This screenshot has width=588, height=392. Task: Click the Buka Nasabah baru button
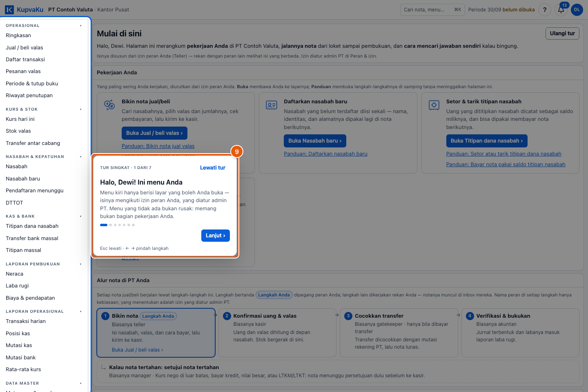(x=315, y=141)
